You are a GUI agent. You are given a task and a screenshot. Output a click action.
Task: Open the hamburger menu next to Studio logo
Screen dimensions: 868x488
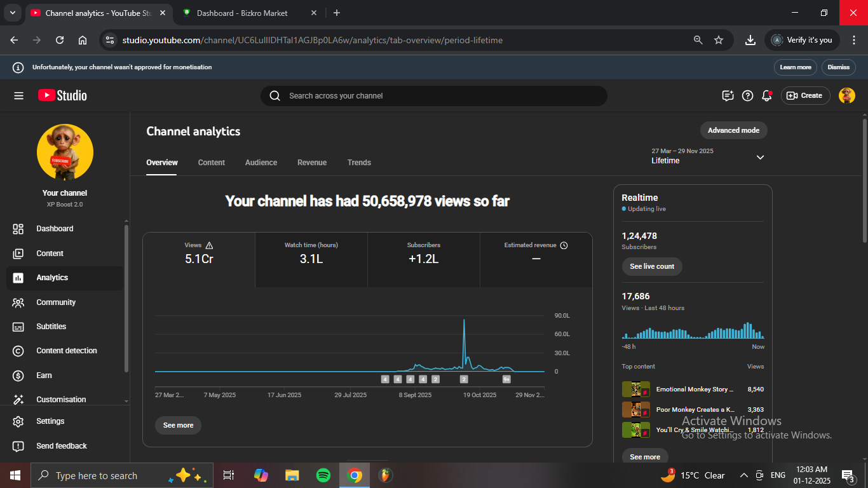point(18,96)
